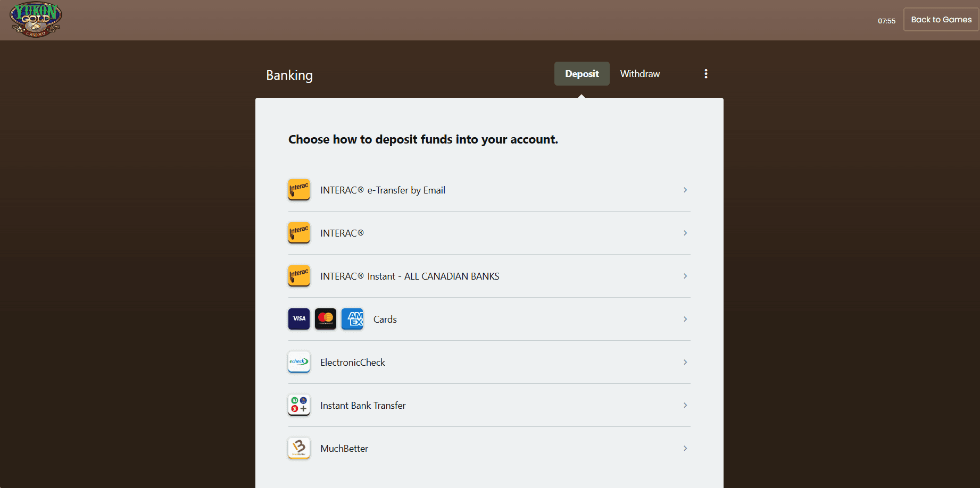Screen dimensions: 980x488
Task: Click the Back to Games button
Action: click(941, 20)
